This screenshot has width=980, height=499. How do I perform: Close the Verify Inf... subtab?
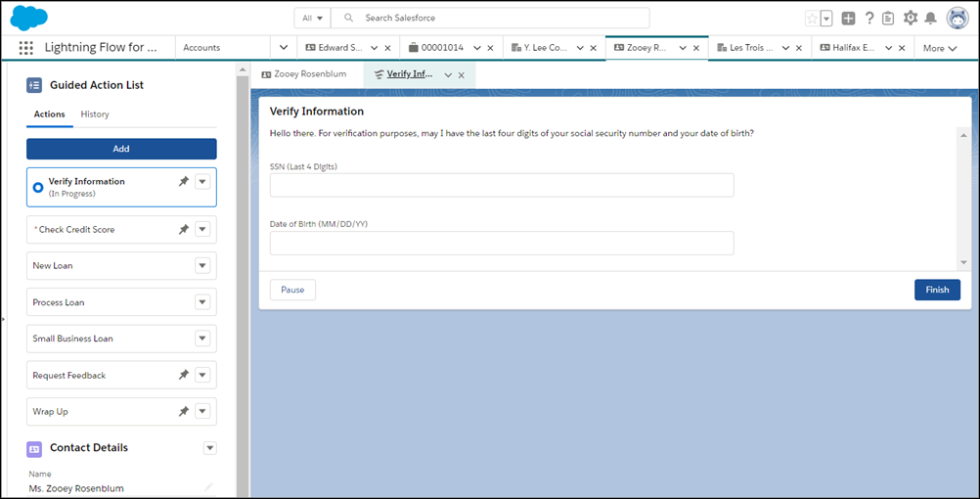[462, 75]
